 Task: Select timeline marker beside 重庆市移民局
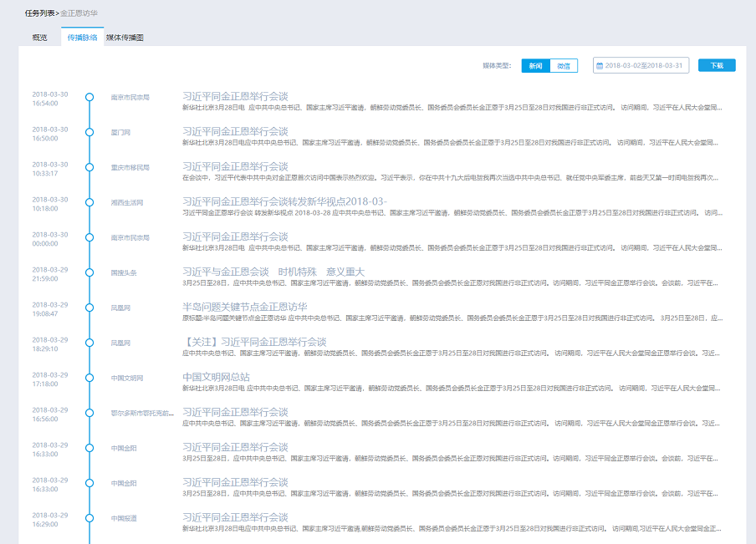click(x=89, y=167)
